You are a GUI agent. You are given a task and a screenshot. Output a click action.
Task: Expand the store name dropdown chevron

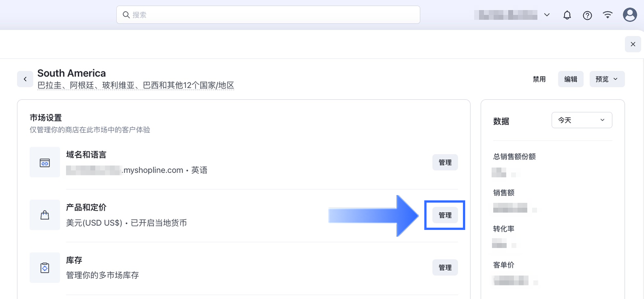[547, 15]
